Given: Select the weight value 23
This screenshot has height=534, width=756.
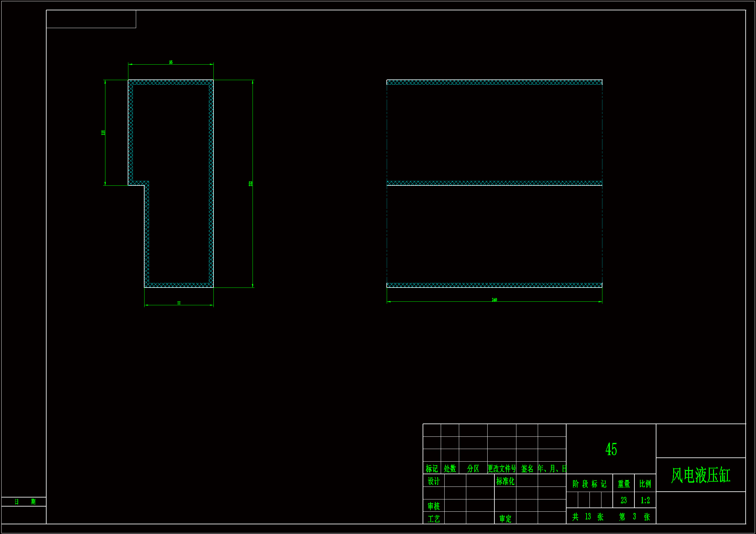Looking at the screenshot, I should pos(623,500).
